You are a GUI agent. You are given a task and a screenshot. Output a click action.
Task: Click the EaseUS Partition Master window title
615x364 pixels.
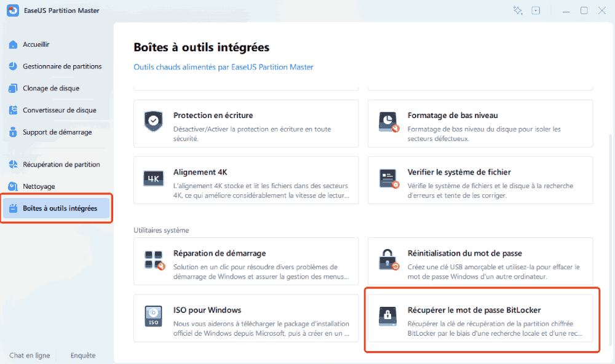[61, 10]
